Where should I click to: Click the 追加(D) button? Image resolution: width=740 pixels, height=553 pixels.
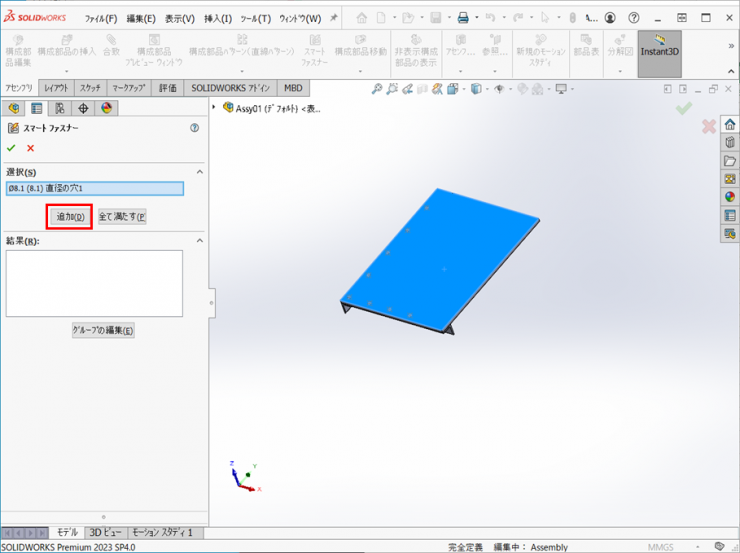[69, 216]
